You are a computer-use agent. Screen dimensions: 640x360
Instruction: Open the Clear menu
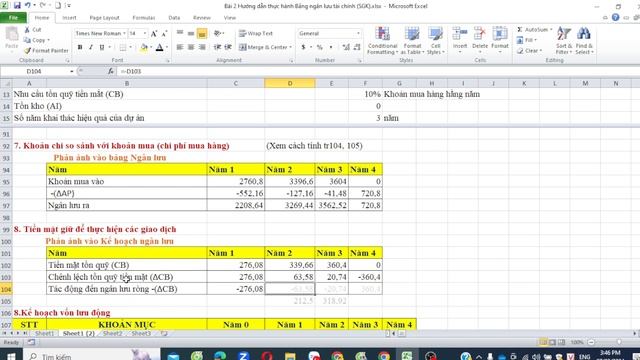pyautogui.click(x=529, y=51)
